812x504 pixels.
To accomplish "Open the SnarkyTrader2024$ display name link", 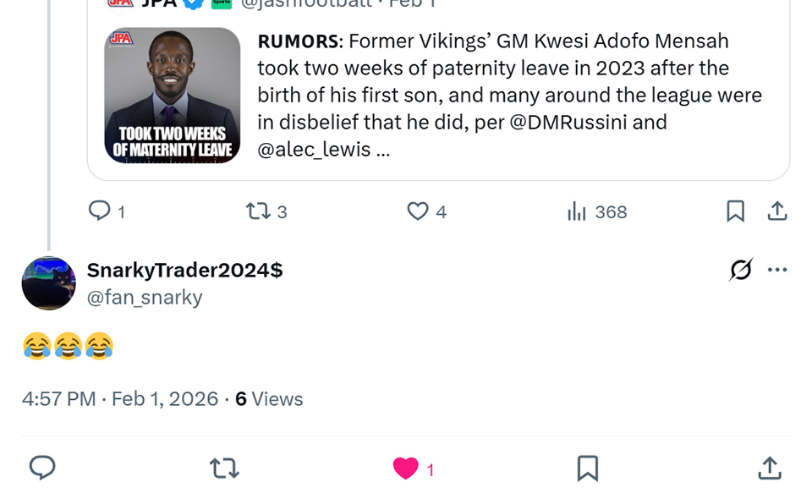I will point(184,271).
